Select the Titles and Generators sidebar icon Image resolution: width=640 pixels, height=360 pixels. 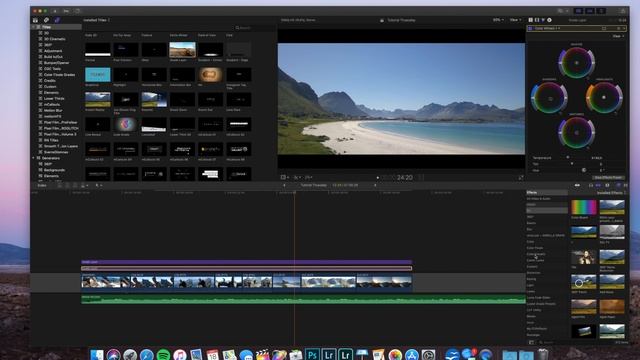point(57,20)
